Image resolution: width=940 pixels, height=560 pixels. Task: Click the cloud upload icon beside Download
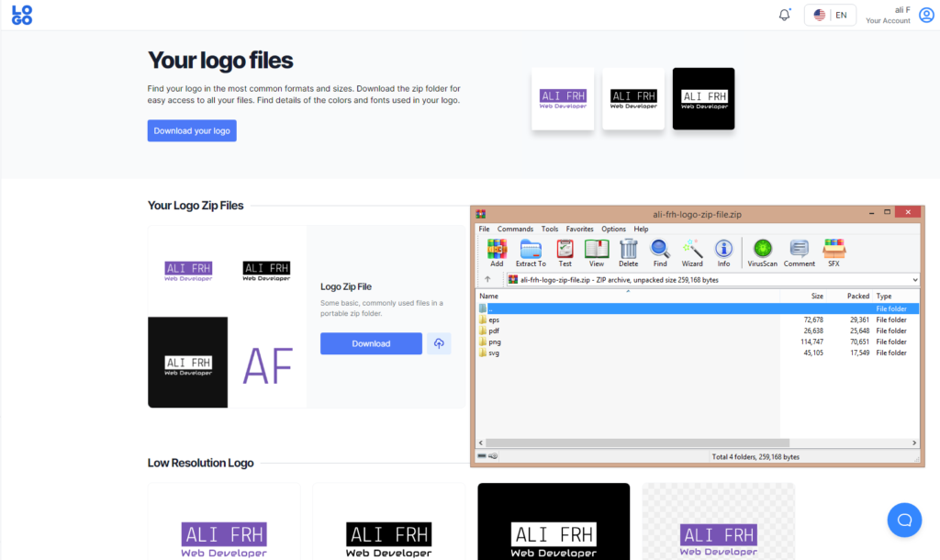(x=439, y=343)
